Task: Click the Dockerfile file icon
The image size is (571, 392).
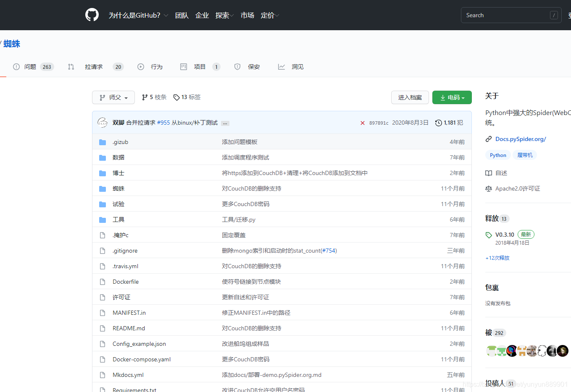Action: pyautogui.click(x=103, y=282)
